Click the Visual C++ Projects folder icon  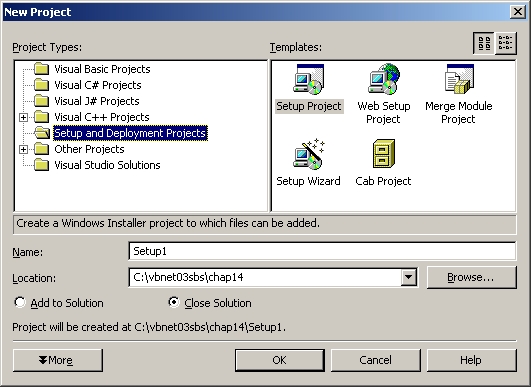coord(42,117)
